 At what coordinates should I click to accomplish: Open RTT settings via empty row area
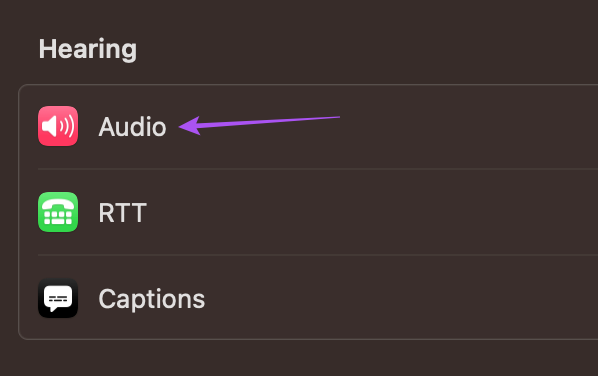[381, 212]
